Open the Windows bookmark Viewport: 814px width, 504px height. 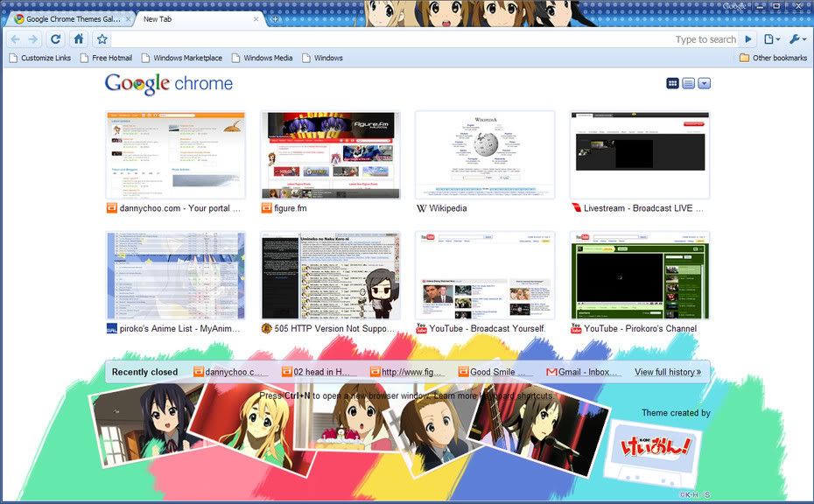[x=322, y=58]
